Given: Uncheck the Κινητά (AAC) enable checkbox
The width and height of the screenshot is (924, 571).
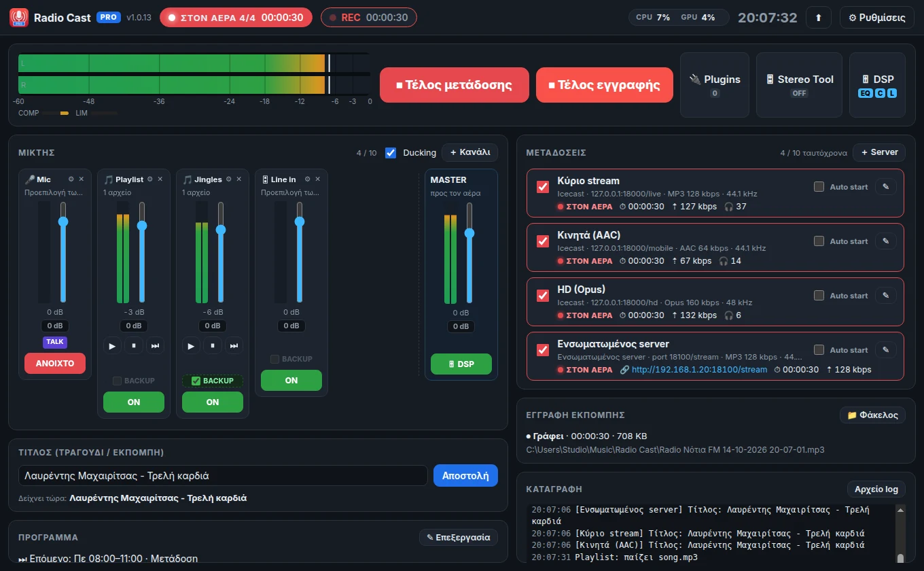Looking at the screenshot, I should [x=543, y=241].
